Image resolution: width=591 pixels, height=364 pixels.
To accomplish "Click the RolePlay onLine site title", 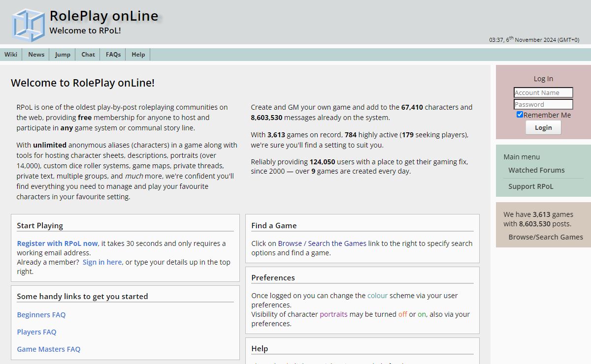I will point(104,16).
